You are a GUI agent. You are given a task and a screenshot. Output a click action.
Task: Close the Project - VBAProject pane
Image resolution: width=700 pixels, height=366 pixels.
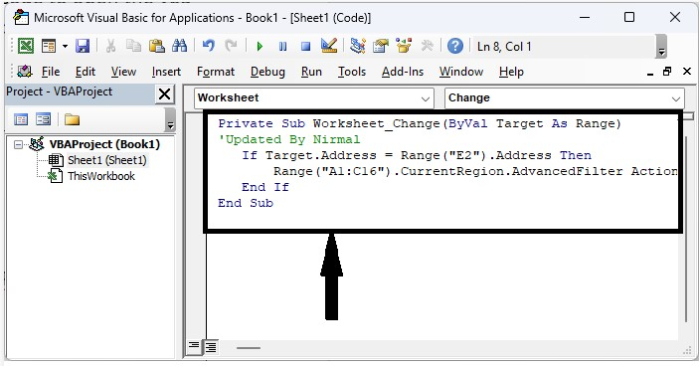tap(164, 94)
